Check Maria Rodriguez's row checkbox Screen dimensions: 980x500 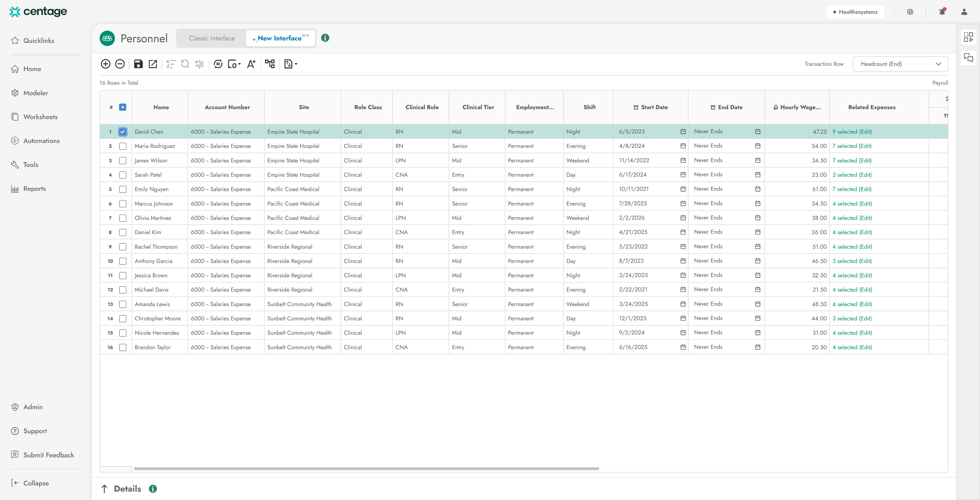tap(122, 146)
